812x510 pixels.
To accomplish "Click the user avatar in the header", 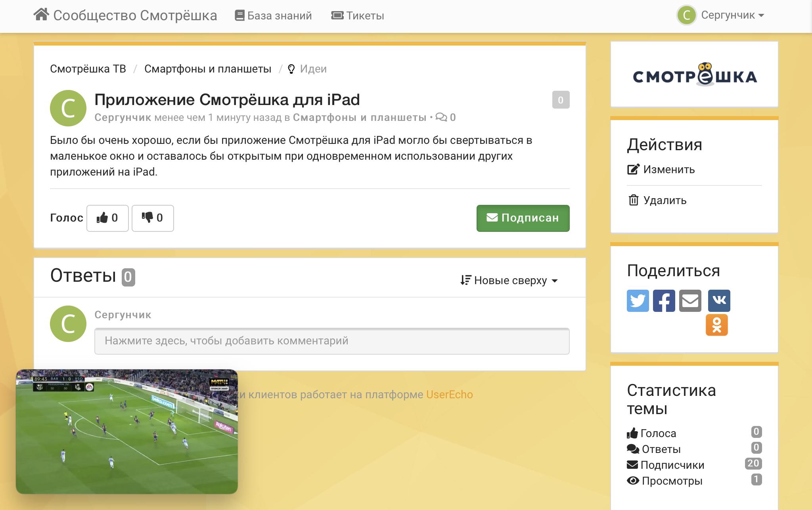I will click(x=687, y=15).
